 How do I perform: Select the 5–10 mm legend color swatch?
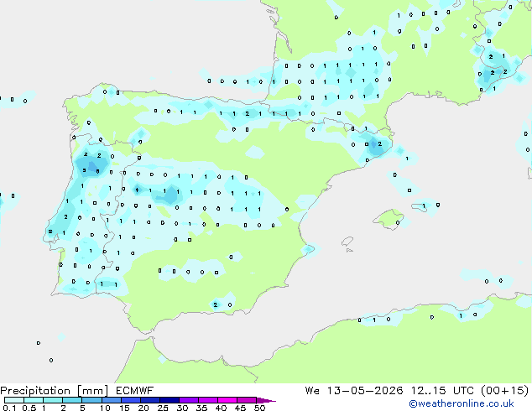click(x=91, y=400)
